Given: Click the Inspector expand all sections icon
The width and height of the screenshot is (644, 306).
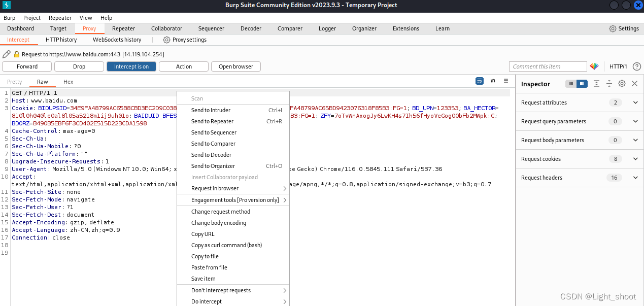Looking at the screenshot, I should click(x=597, y=84).
